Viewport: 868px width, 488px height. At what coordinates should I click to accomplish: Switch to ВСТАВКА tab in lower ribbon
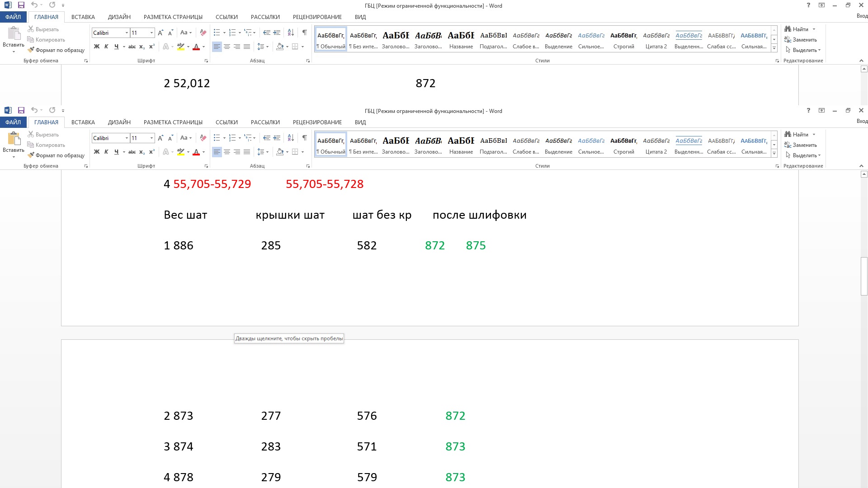[83, 122]
